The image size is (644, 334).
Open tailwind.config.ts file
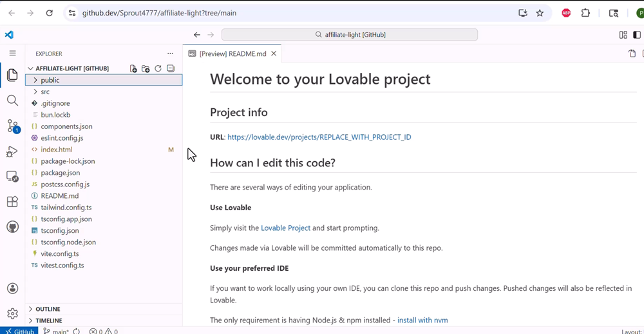pyautogui.click(x=104, y=208)
